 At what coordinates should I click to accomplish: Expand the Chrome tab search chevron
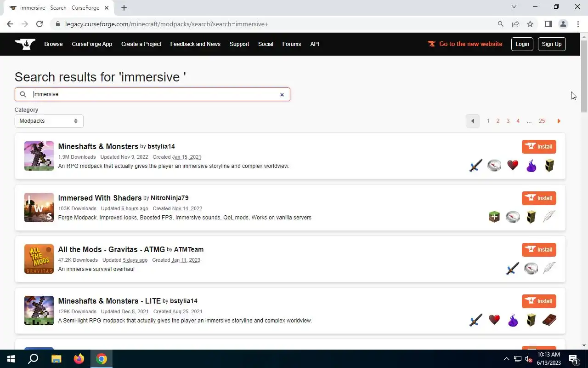(x=514, y=6)
